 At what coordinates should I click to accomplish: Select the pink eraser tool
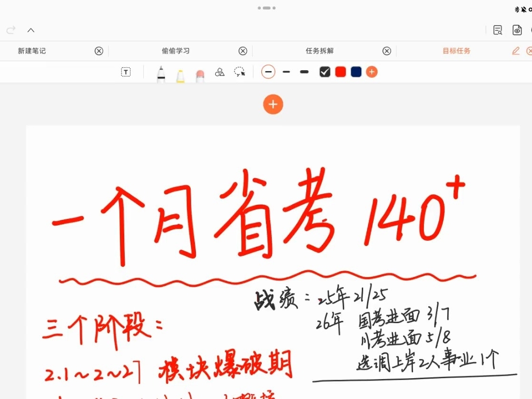coord(200,76)
